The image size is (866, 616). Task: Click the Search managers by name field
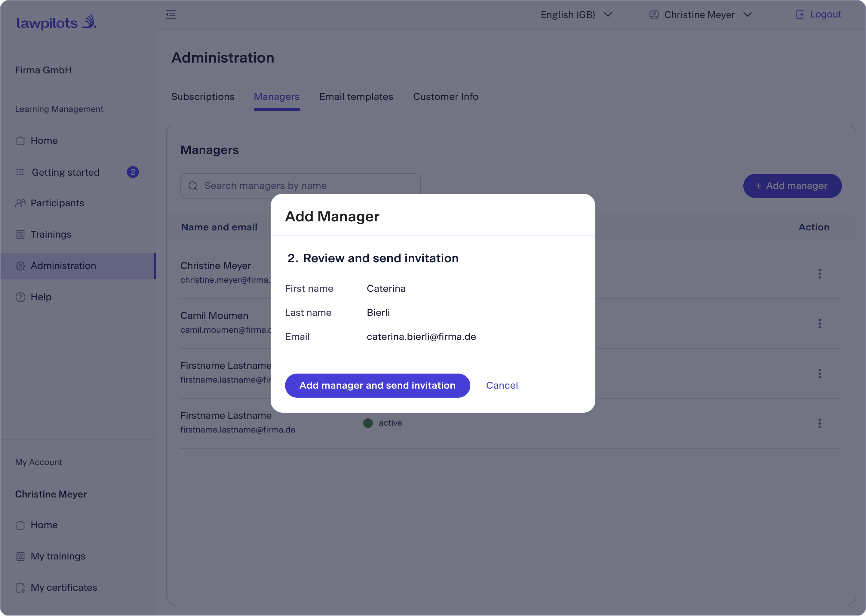point(301,186)
